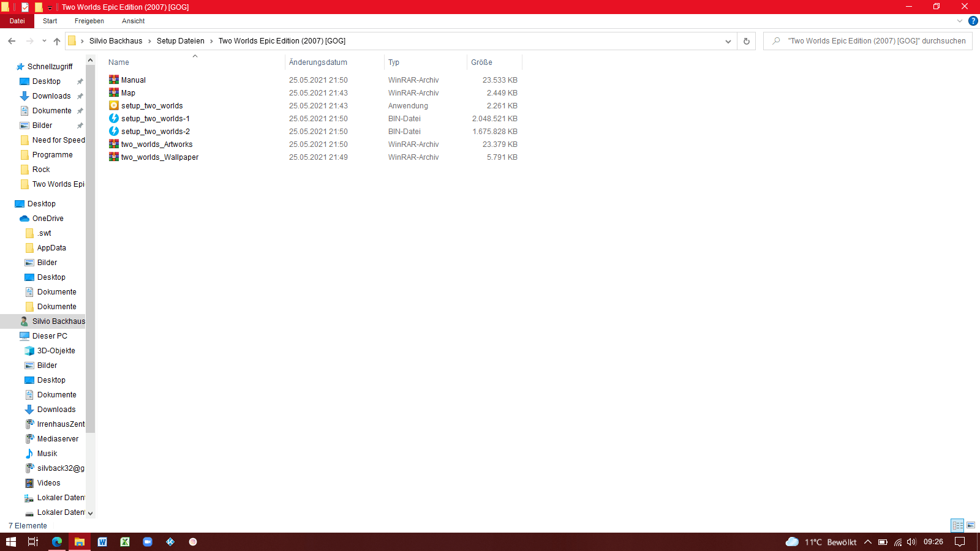Image resolution: width=980 pixels, height=551 pixels.
Task: Switch to details view layout
Action: click(957, 525)
